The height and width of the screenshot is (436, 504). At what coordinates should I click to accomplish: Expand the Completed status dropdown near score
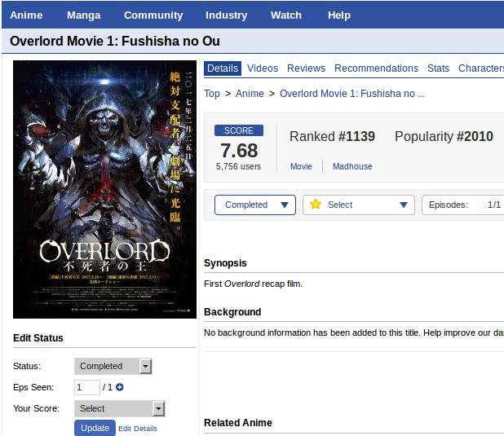[255, 205]
